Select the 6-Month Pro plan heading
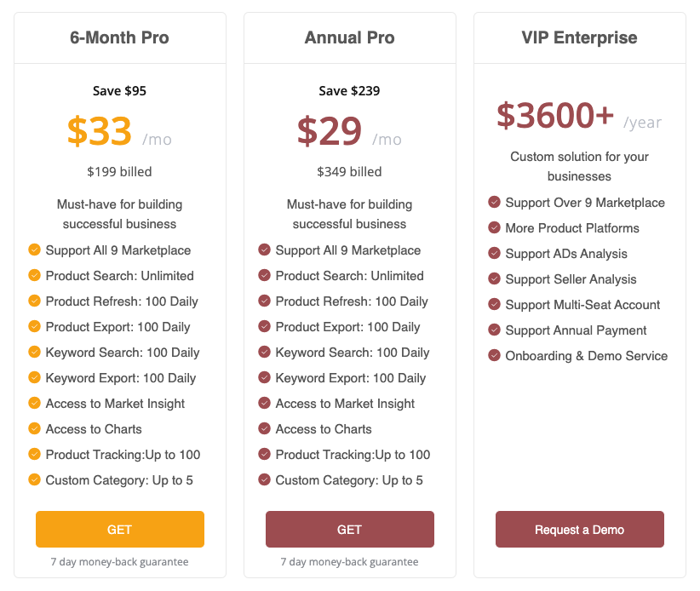Image resolution: width=700 pixels, height=591 pixels. coord(119,38)
